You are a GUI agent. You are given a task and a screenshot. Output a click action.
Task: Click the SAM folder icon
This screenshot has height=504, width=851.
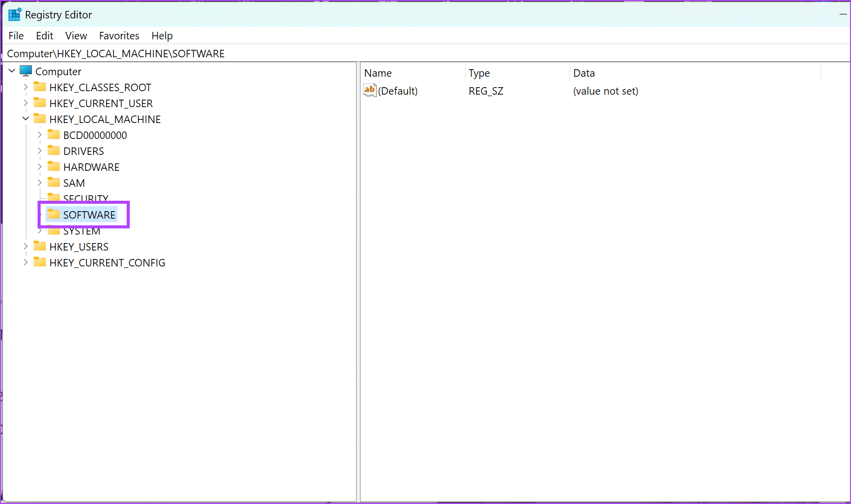point(54,183)
